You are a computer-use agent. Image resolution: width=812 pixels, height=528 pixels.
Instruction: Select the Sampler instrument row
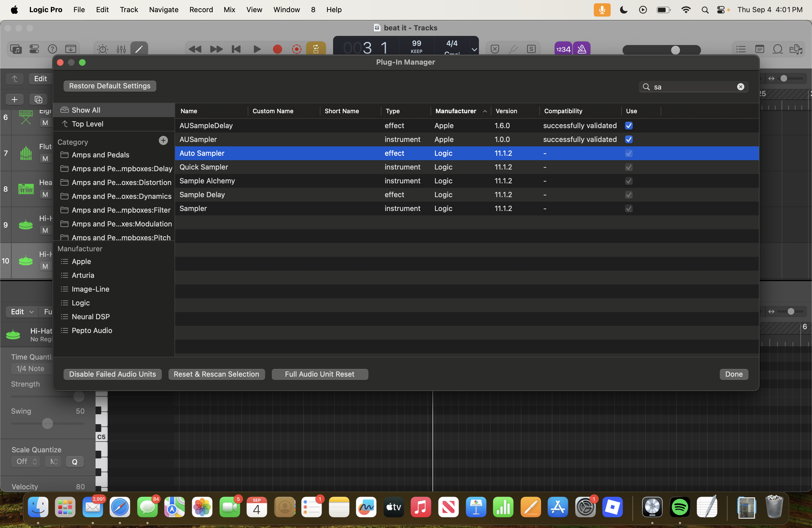point(466,208)
